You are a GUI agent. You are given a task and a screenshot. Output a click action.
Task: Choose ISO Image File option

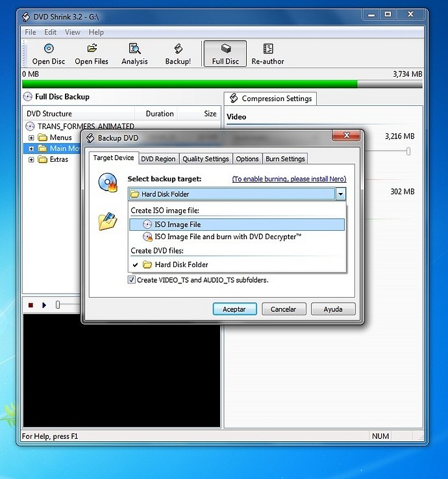coord(237,224)
